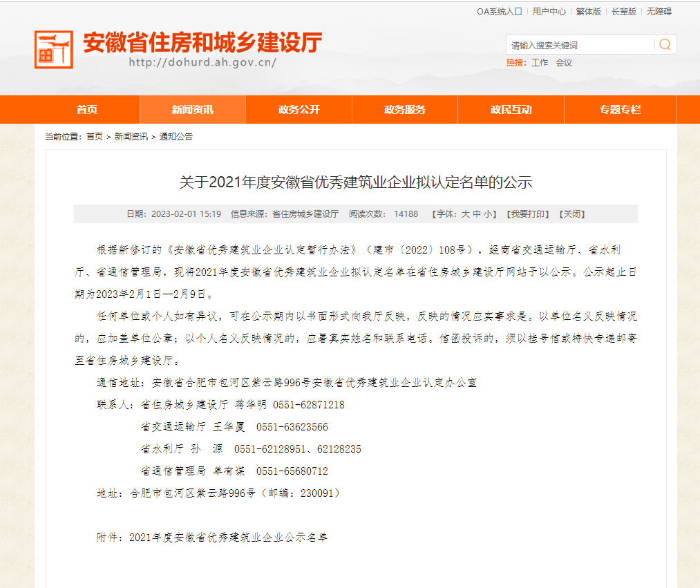Click 我要打印 to print the article
Image resolution: width=700 pixels, height=588 pixels.
coord(528,214)
